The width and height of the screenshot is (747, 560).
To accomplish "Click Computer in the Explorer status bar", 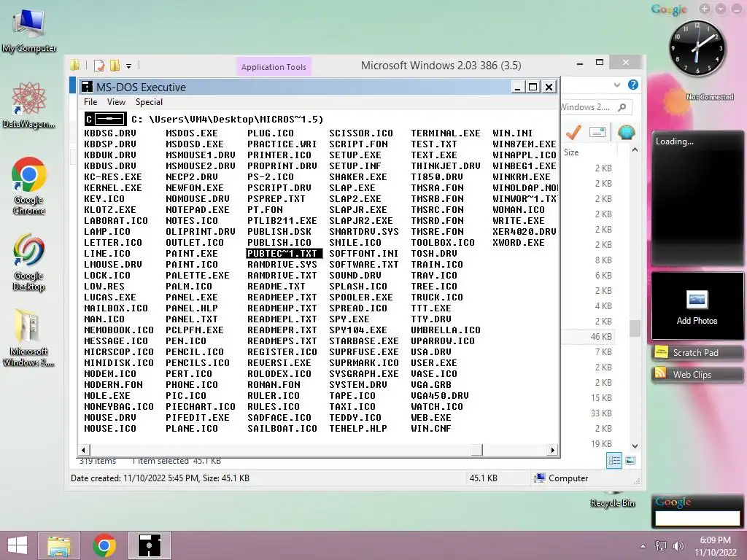I will (x=562, y=478).
